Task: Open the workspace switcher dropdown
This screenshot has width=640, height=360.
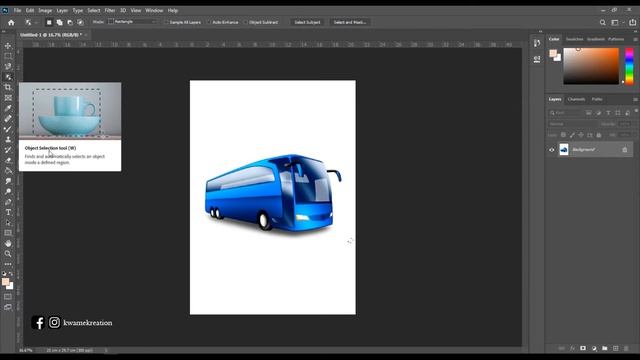Action: coord(617,22)
